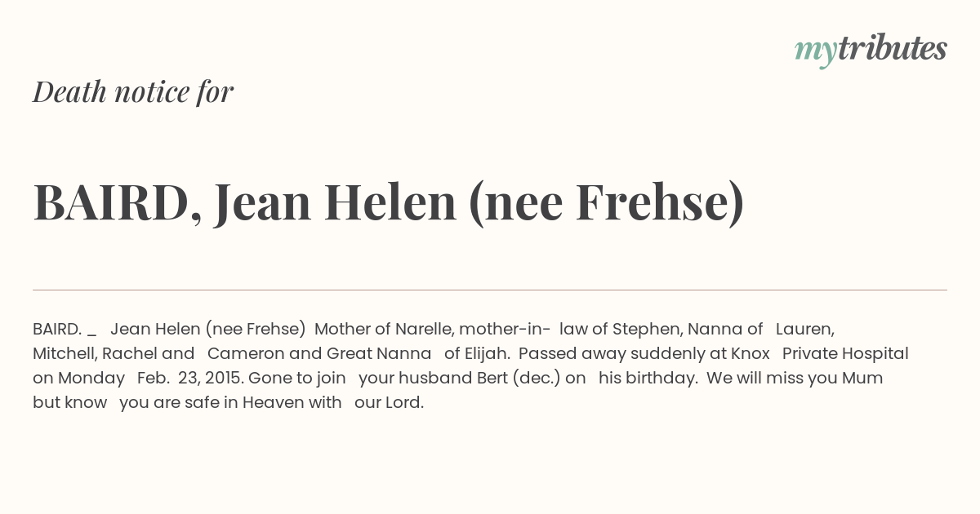Click the name "Lauren" at the end of the first line
Screen dimensions: 980x514
pyautogui.click(x=803, y=330)
